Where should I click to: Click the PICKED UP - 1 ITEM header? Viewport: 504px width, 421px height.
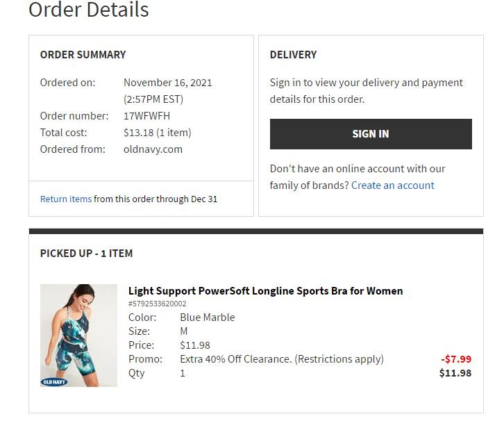[x=86, y=254]
